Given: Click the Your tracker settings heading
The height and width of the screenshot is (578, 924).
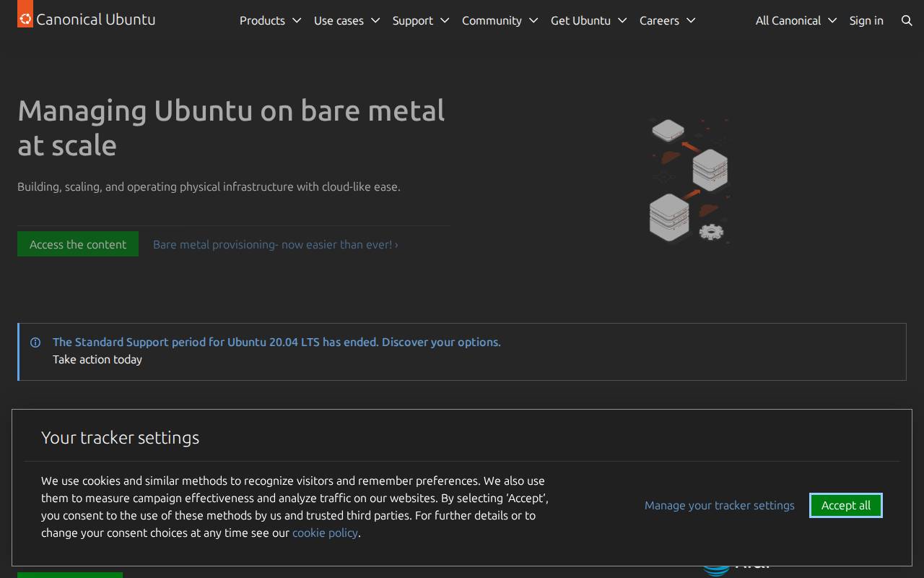Looking at the screenshot, I should pos(120,437).
